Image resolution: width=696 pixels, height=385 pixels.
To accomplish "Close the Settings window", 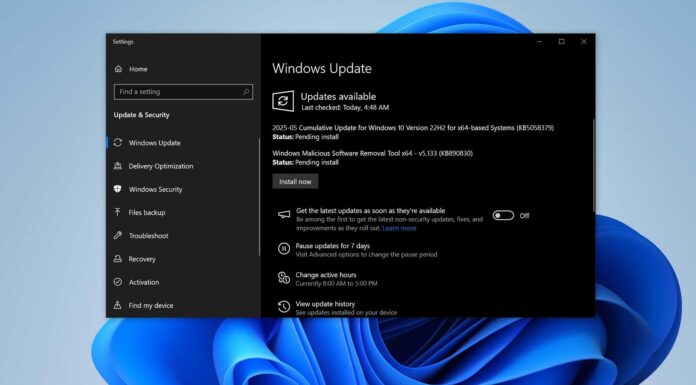I will (584, 42).
